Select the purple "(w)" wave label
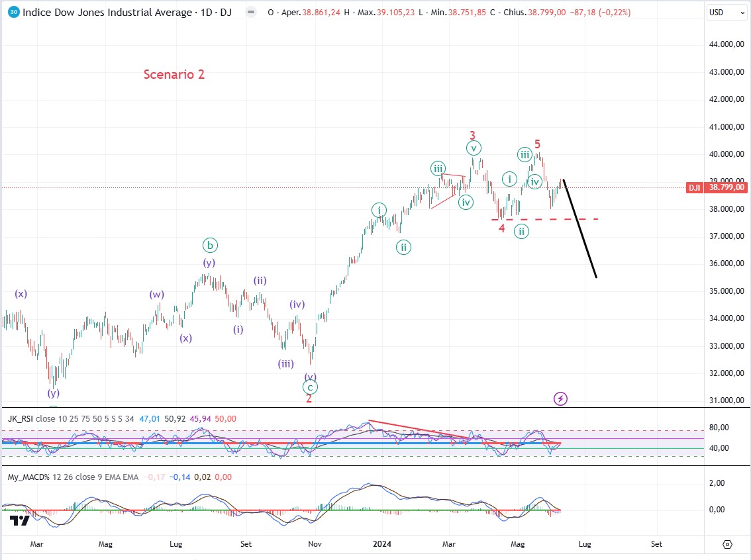The image size is (751, 560). click(x=156, y=295)
